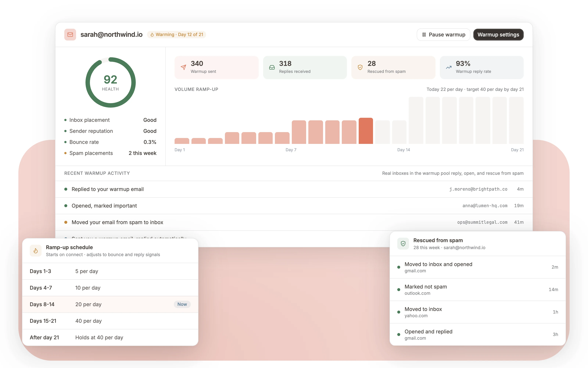Click anna@lumen-hq.com address

coord(485,206)
